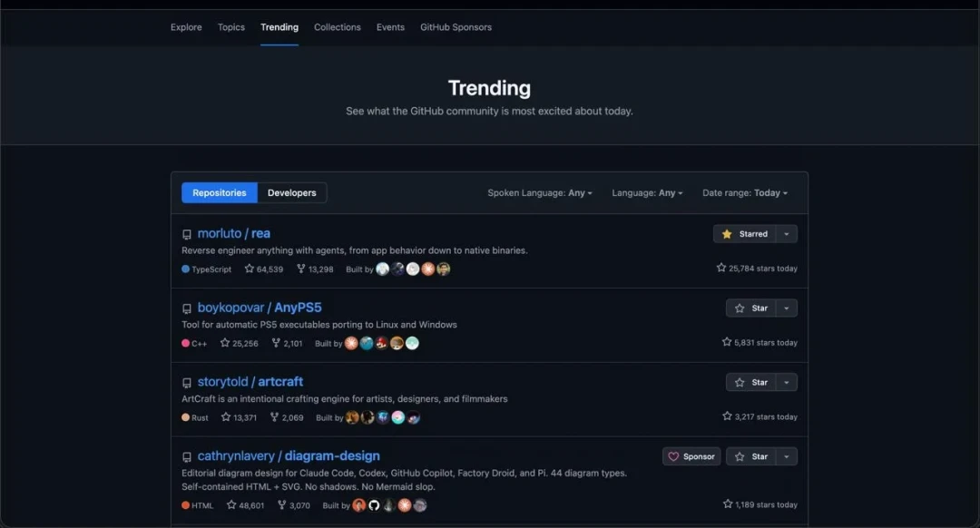
Task: Open forks count 2,101 for AnyPS5
Action: [x=287, y=343]
